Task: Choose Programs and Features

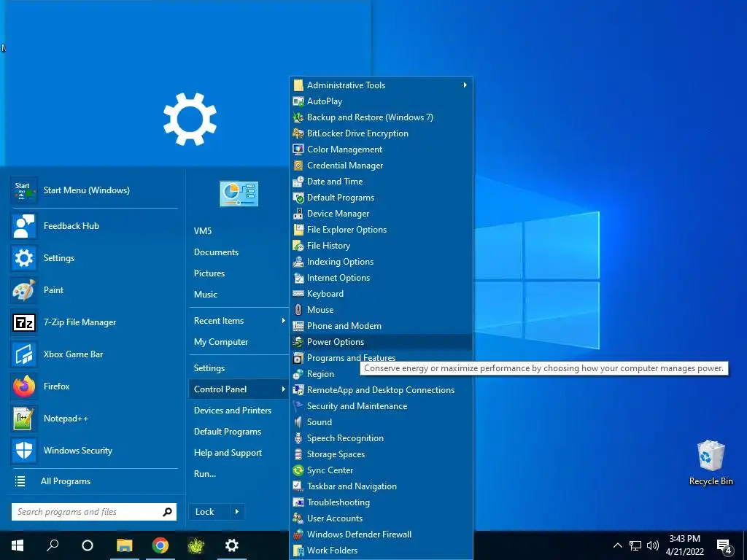Action: [x=381, y=358]
